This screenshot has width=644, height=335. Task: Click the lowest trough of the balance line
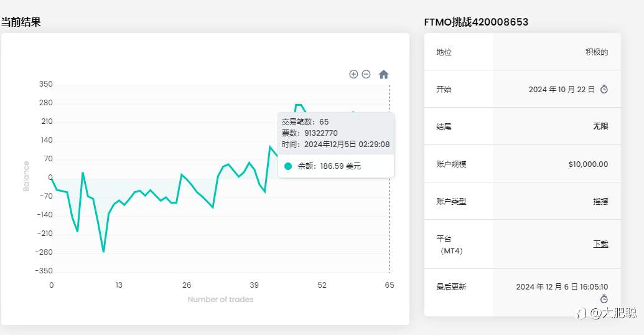pyautogui.click(x=103, y=252)
